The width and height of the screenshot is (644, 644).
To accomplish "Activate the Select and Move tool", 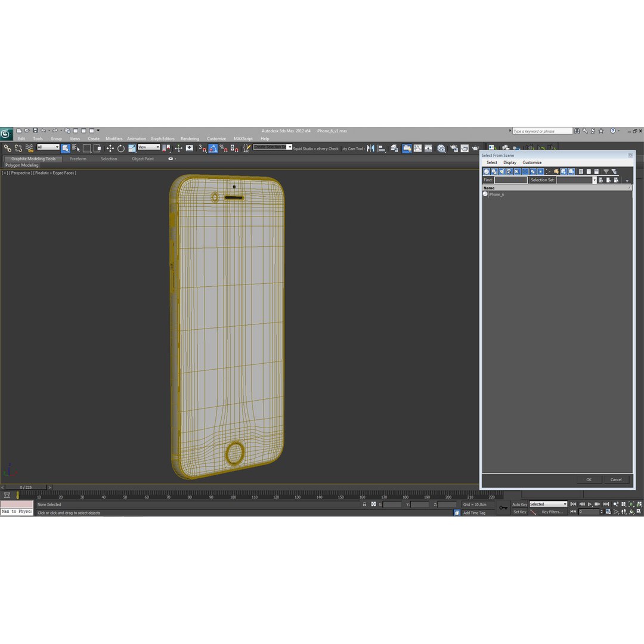I will (110, 148).
